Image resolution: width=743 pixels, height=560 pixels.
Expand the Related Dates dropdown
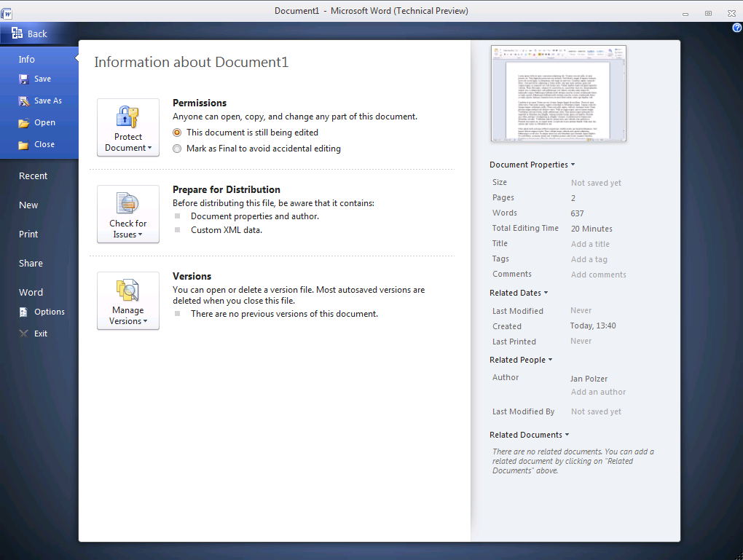point(519,293)
